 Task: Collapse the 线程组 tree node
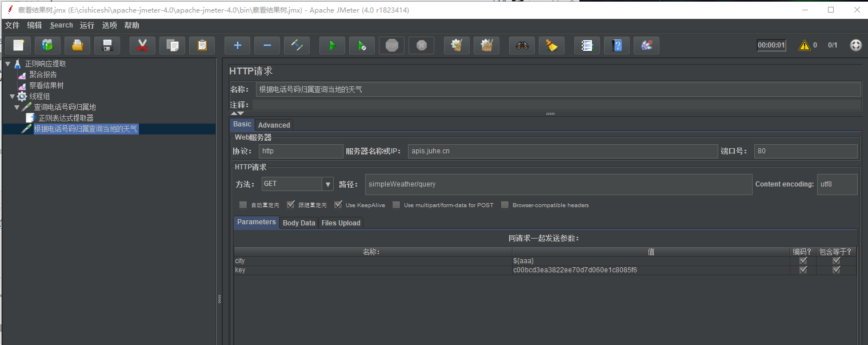12,96
